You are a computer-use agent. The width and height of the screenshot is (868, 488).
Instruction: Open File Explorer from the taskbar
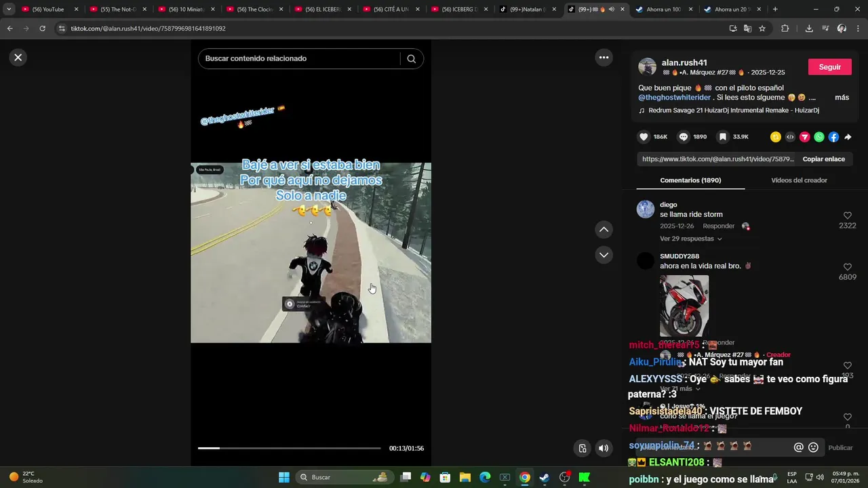tap(465, 477)
